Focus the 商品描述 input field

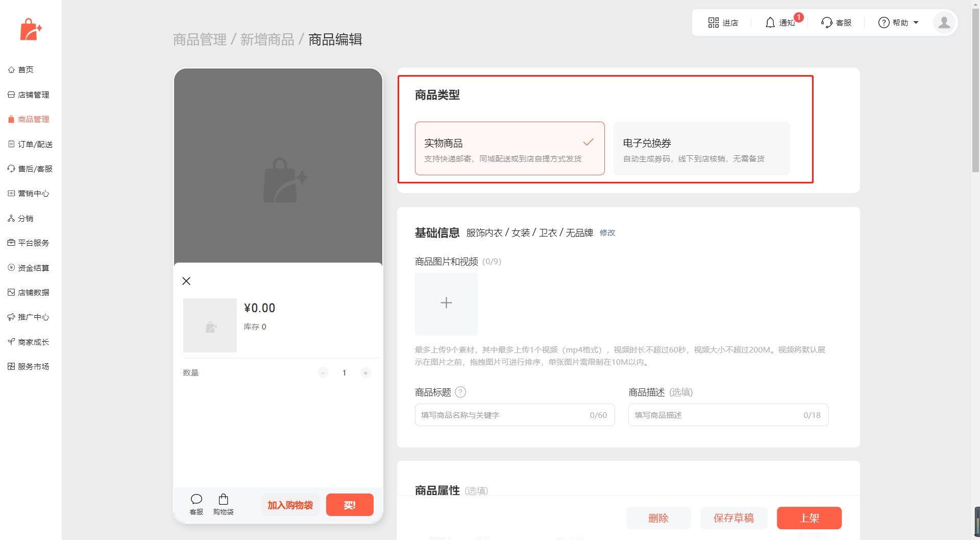point(728,415)
